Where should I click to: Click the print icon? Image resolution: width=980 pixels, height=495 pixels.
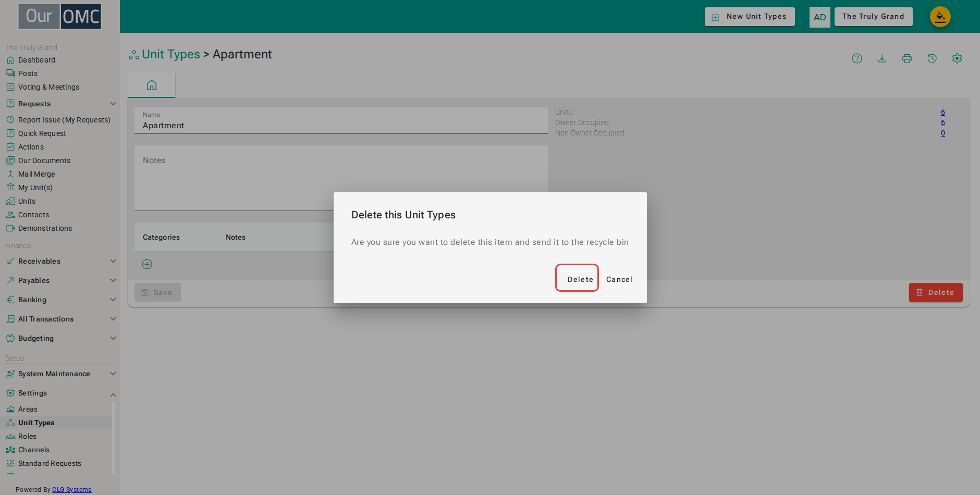coord(907,58)
